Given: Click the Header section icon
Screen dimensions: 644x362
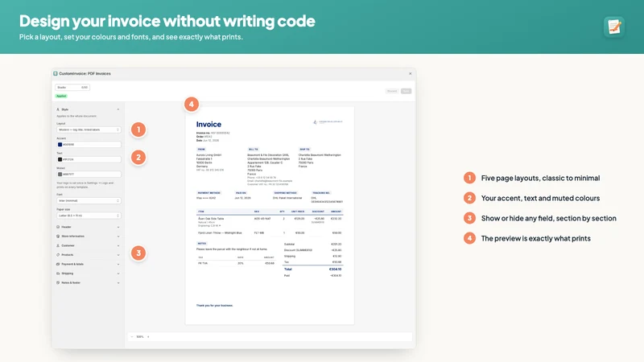Looking at the screenshot, I should (58, 227).
